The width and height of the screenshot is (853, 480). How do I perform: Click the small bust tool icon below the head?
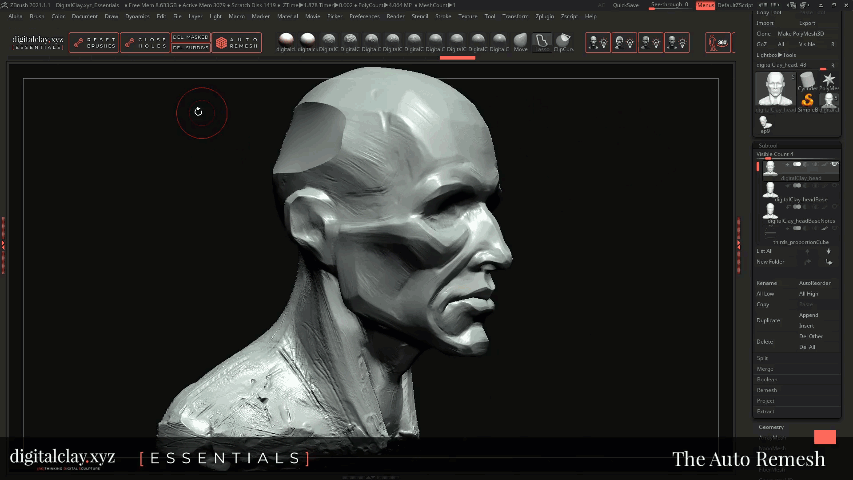765,123
